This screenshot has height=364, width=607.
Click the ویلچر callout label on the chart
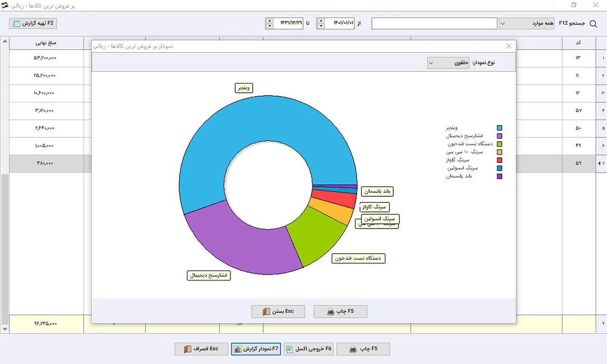[x=244, y=88]
